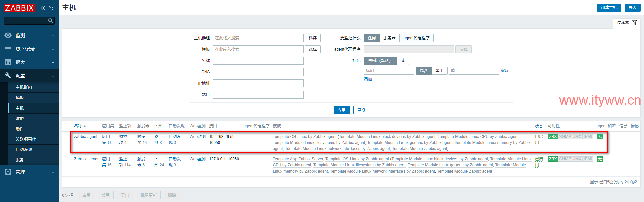Select 任何 monitored-by option
The height and width of the screenshot is (202, 644).
click(x=372, y=38)
